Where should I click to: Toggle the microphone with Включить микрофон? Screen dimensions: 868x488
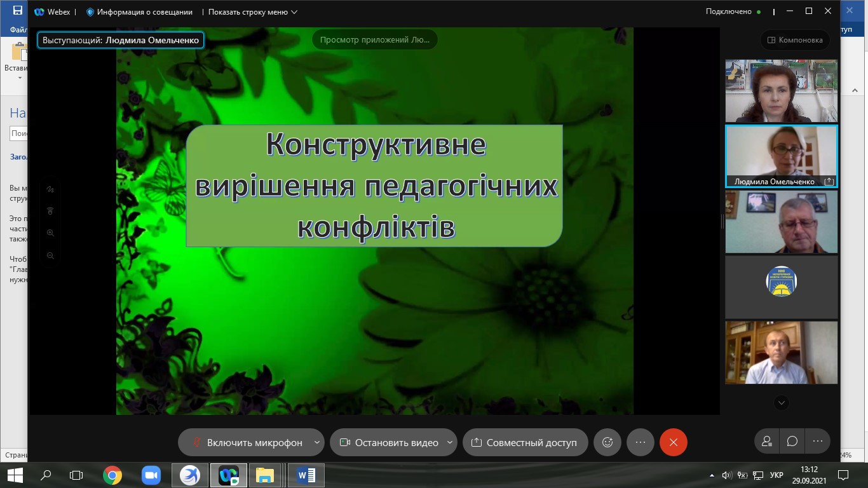pos(247,442)
